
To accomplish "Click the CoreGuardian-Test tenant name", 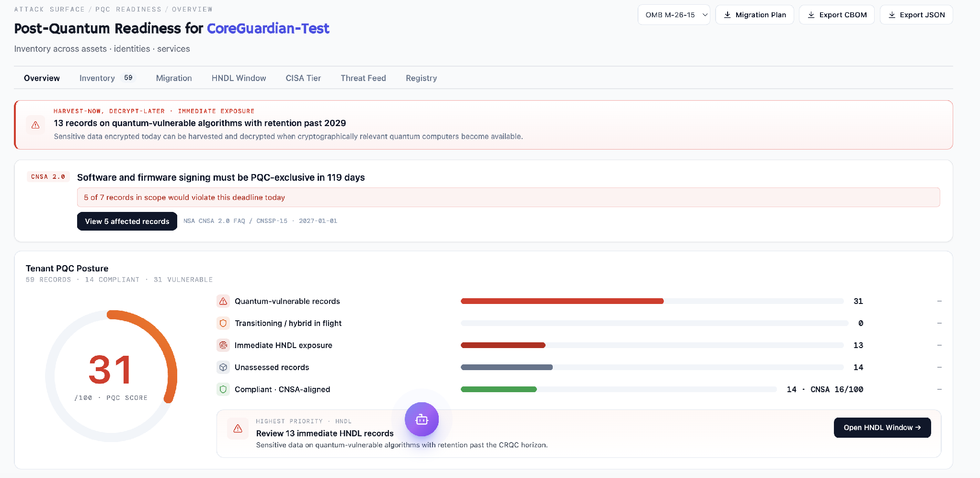I will coord(268,28).
